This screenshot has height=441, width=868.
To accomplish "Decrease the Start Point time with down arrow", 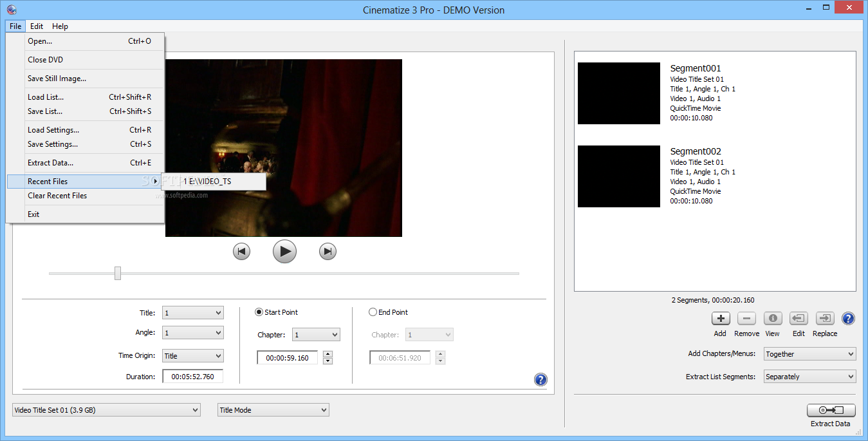I will [x=328, y=361].
